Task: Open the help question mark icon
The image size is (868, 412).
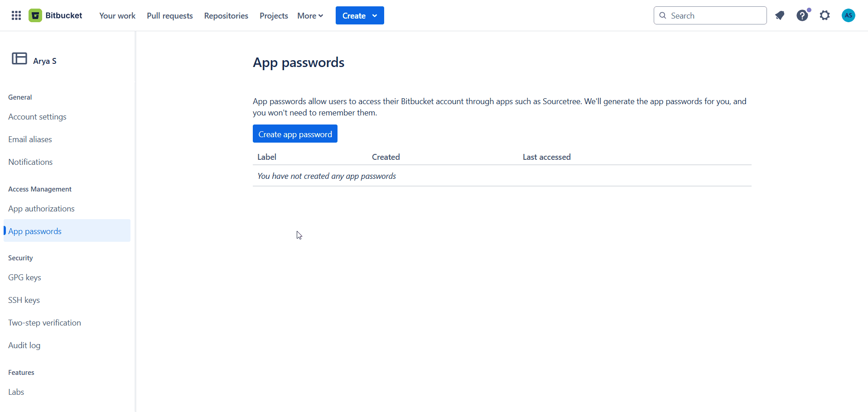Action: (802, 15)
